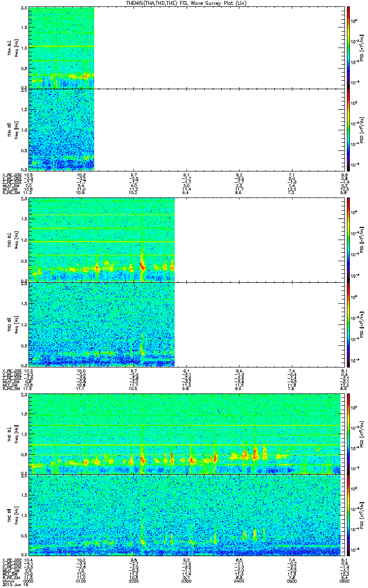Click the '1.5' frequency tick of THE B⊥ panel
Image resolution: width=368 pixels, height=588 pixels.
pos(24,415)
